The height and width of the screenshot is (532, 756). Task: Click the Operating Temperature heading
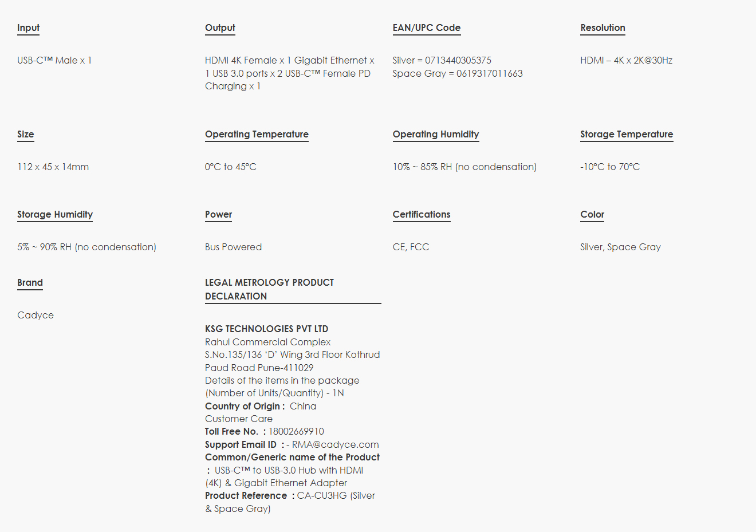click(x=257, y=134)
